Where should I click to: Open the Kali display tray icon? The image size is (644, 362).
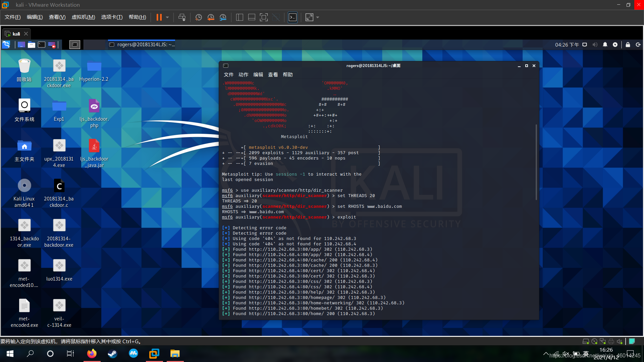tap(585, 45)
